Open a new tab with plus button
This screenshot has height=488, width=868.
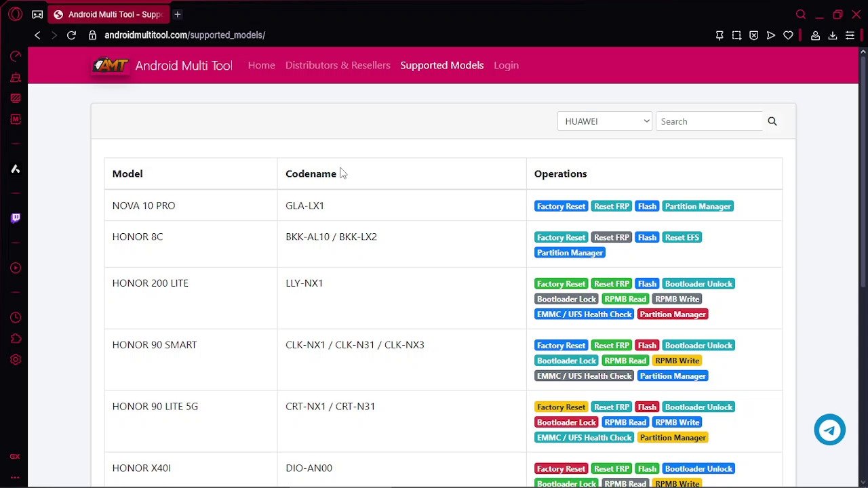point(178,14)
